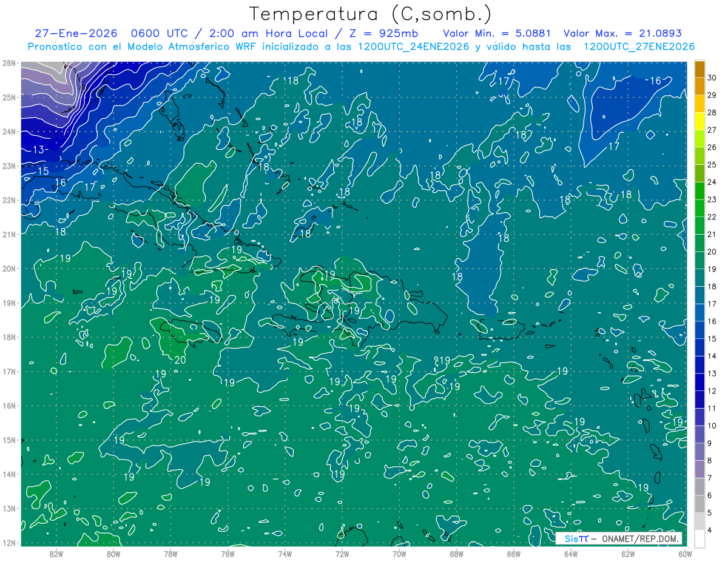Click the colorbar scale label "10"

(x=712, y=426)
